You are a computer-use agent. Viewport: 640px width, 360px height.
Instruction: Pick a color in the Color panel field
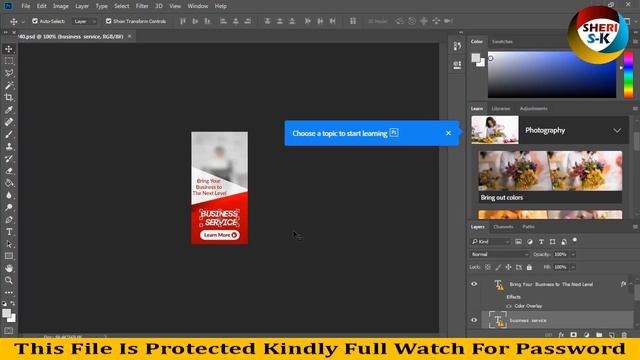[x=552, y=75]
